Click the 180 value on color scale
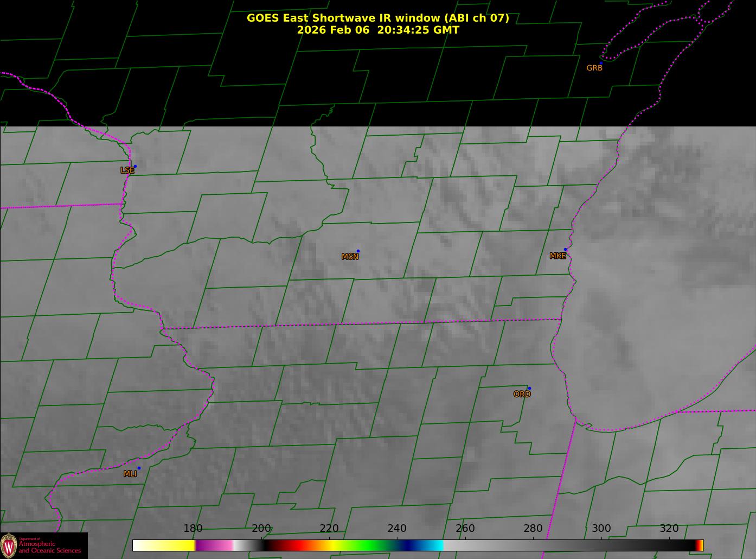The height and width of the screenshot is (559, 756). point(193,529)
